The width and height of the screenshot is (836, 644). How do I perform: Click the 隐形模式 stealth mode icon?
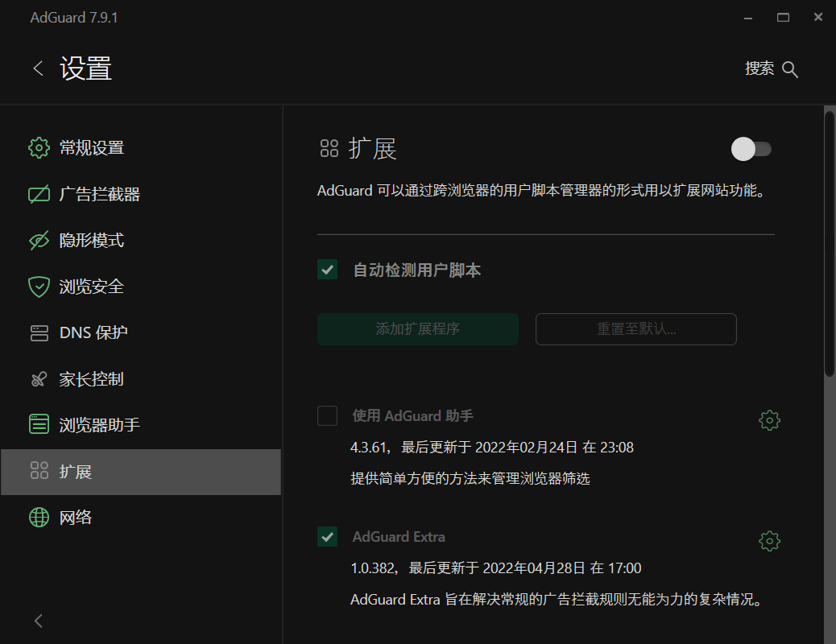pos(39,240)
